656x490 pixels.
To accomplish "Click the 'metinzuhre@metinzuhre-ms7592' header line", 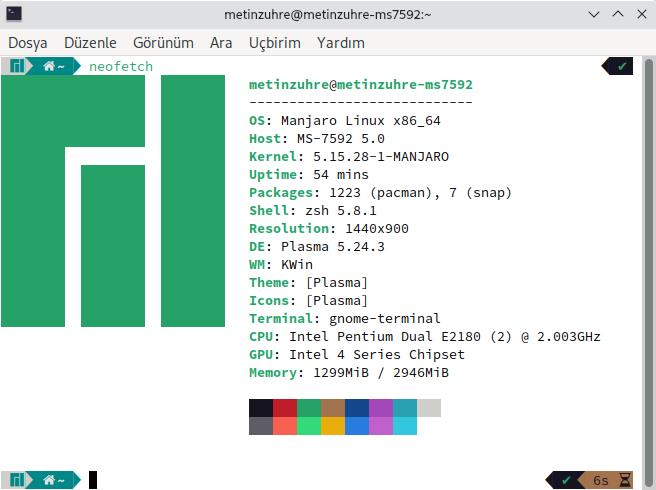I will pos(361,85).
